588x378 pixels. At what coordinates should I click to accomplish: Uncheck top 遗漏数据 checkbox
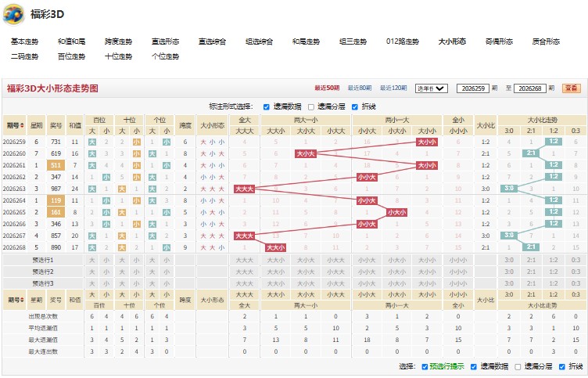(x=267, y=107)
